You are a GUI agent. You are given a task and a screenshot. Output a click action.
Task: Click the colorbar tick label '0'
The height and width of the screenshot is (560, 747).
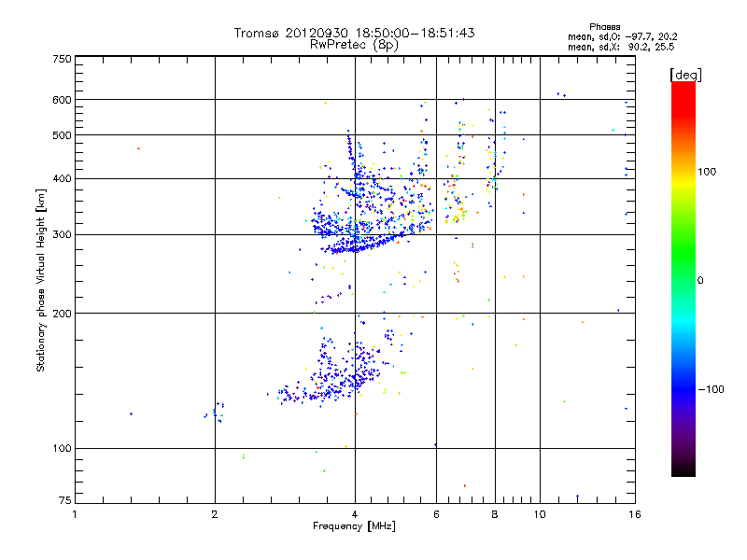[x=700, y=281]
